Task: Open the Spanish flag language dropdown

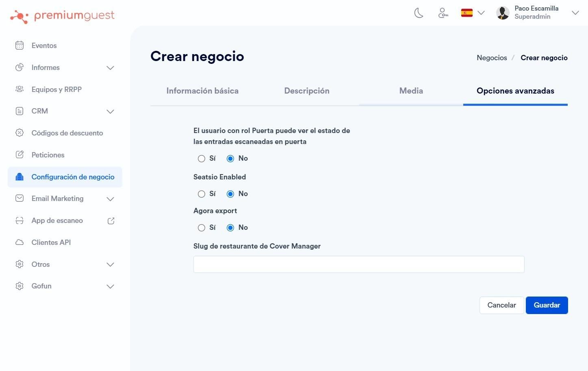Action: pyautogui.click(x=473, y=13)
